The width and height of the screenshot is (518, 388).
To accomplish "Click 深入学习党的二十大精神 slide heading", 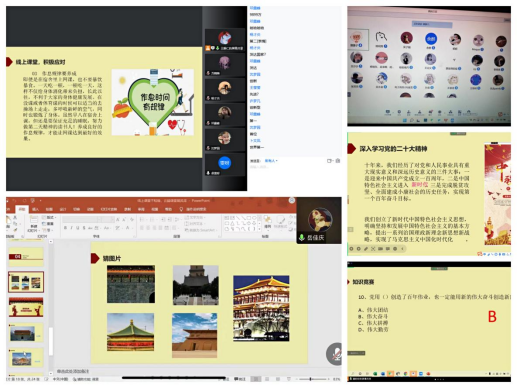I will (393, 149).
